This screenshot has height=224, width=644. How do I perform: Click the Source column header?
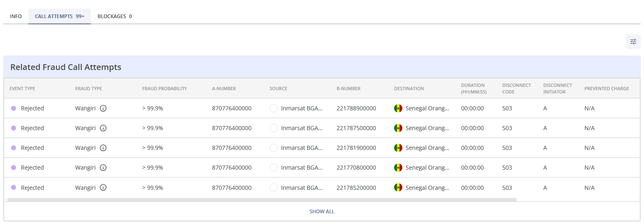pyautogui.click(x=278, y=89)
